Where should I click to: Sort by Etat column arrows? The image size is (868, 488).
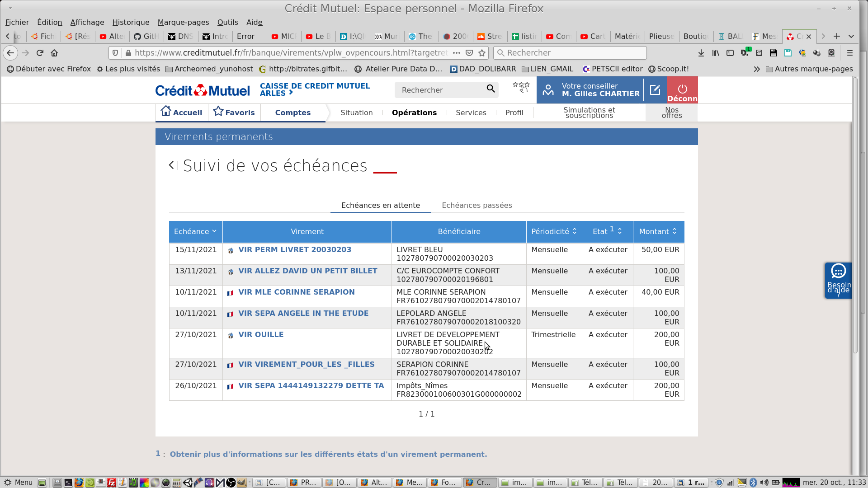pyautogui.click(x=620, y=231)
